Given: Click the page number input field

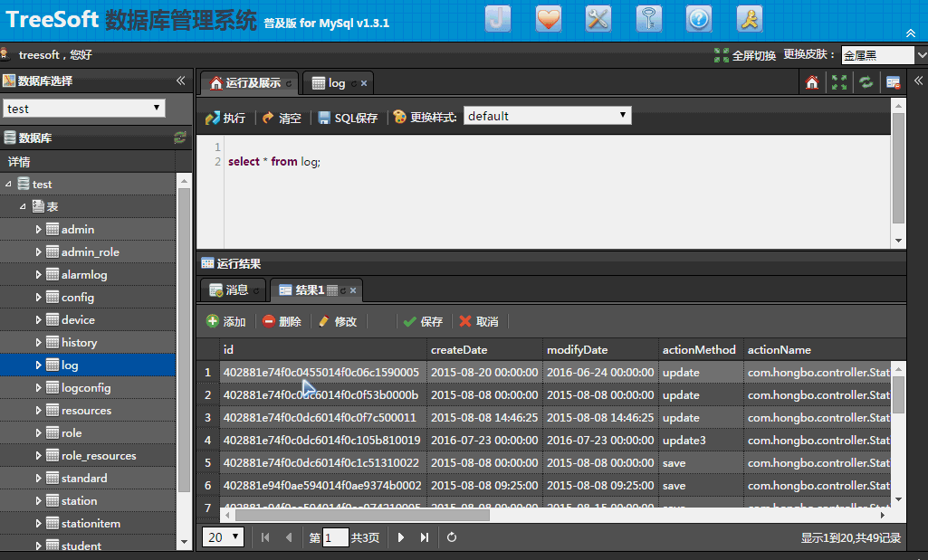Looking at the screenshot, I should pyautogui.click(x=335, y=537).
